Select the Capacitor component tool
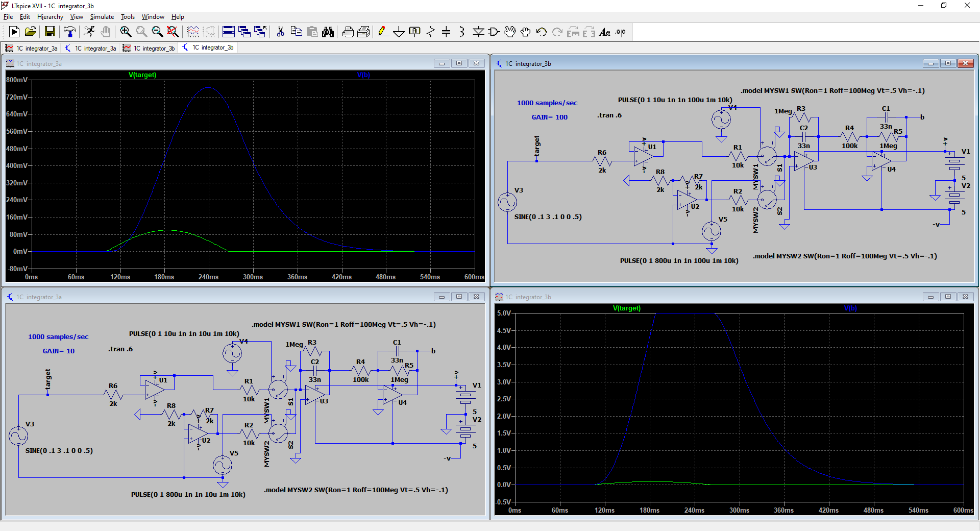This screenshot has width=980, height=531. pyautogui.click(x=446, y=32)
